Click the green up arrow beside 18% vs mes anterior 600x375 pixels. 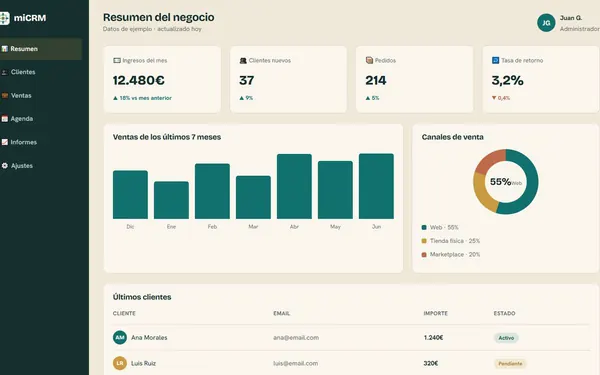click(x=115, y=98)
